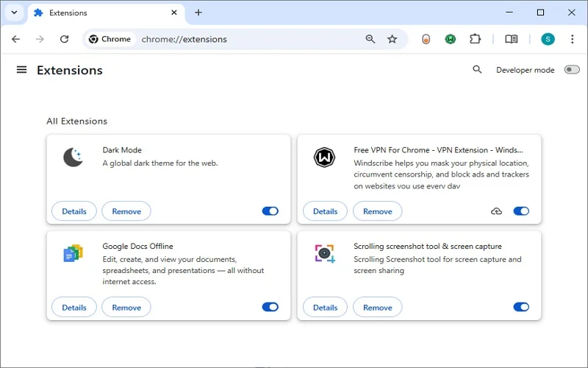The image size is (588, 368).
Task: Remove Google Docs Offline extension
Action: (x=126, y=308)
